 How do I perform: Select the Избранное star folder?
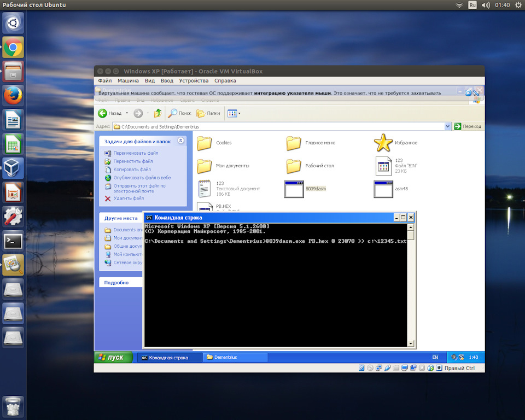tap(395, 143)
